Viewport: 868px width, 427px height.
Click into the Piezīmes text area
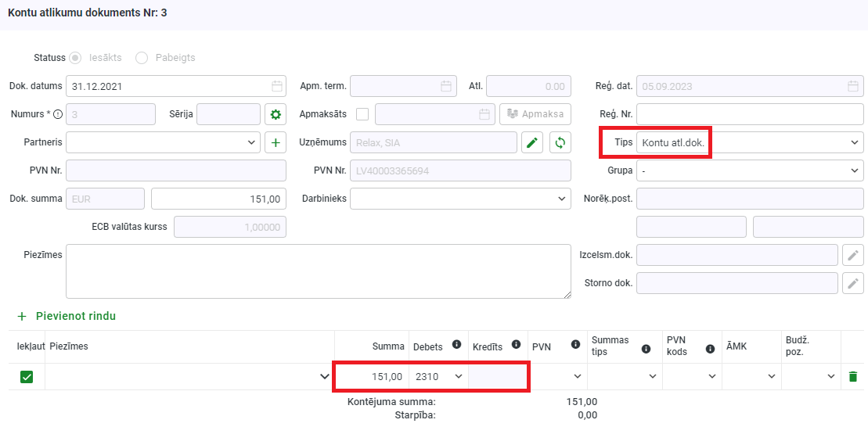pos(318,271)
